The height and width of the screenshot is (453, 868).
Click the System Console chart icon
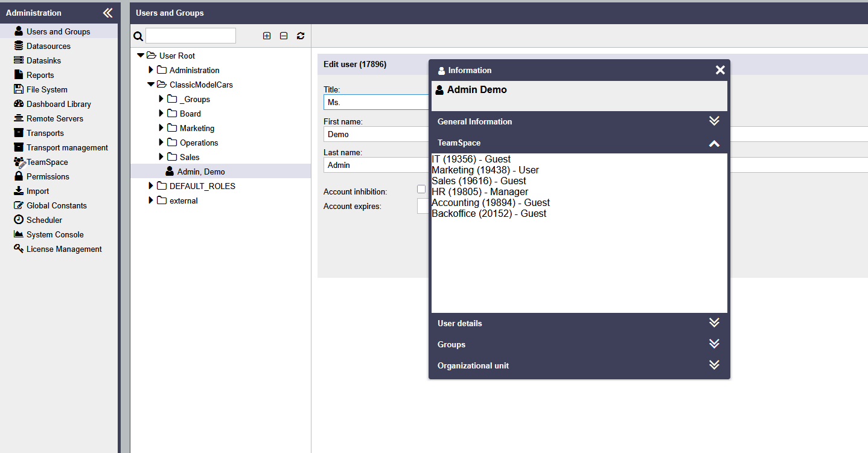pyautogui.click(x=19, y=234)
